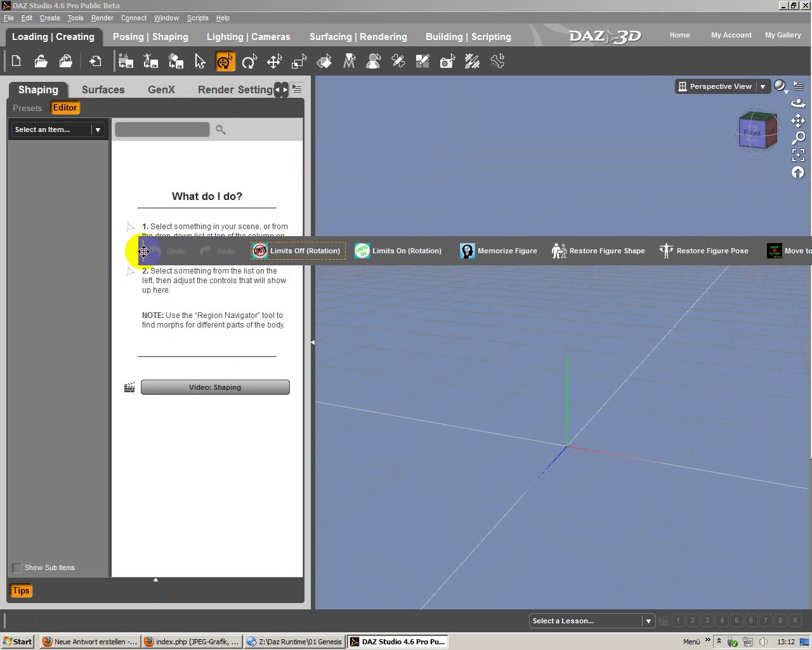Screen dimensions: 812x650
Task: Switch to the Surfaces tab
Action: 103,90
